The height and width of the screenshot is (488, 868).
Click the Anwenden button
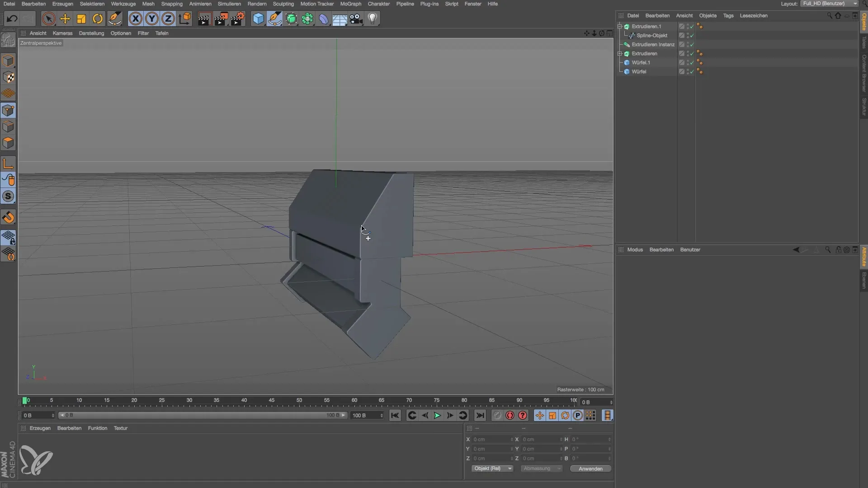590,469
